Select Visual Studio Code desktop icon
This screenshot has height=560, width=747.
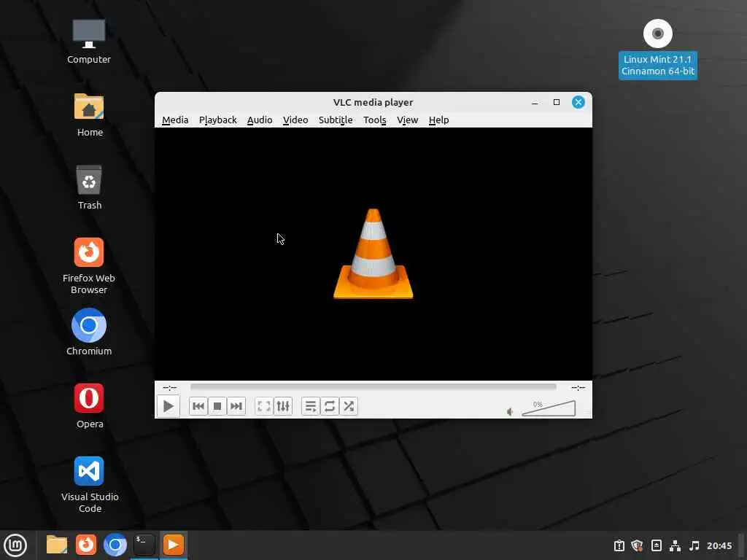(x=89, y=485)
